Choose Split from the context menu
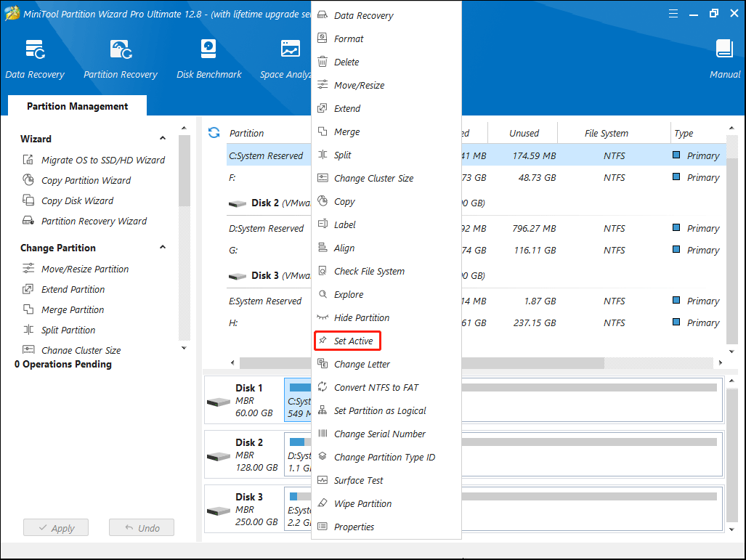Screen dimensions: 746x560 pos(343,155)
